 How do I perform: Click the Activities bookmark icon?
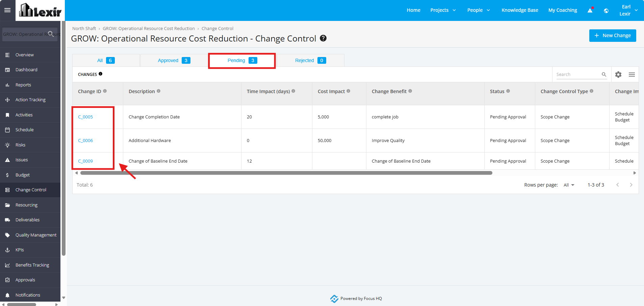click(7, 115)
